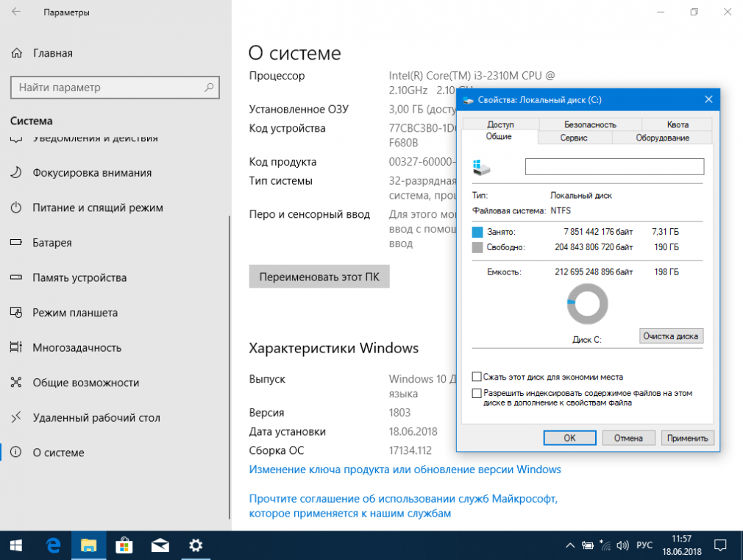This screenshot has width=743, height=560.
Task: Click the Память устройства drive icon
Action: coord(16,277)
